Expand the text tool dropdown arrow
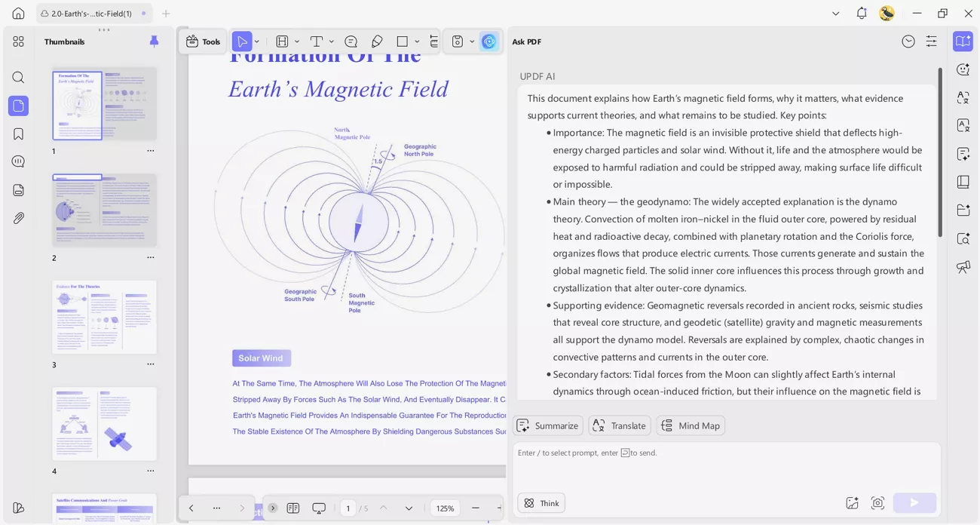 (331, 41)
